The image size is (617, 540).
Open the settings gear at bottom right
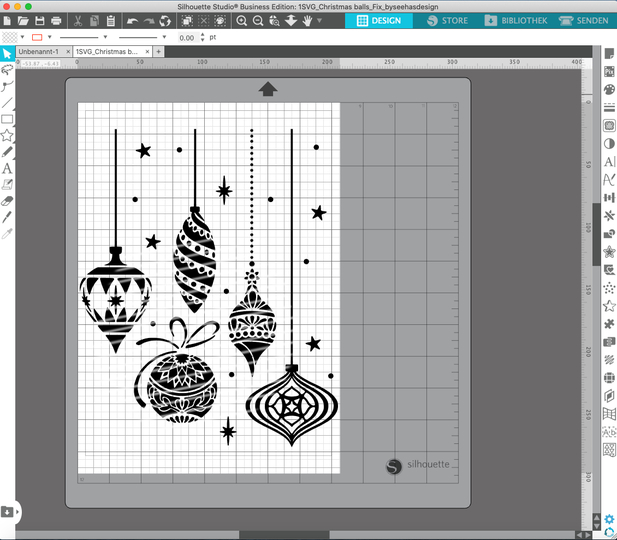(609, 520)
